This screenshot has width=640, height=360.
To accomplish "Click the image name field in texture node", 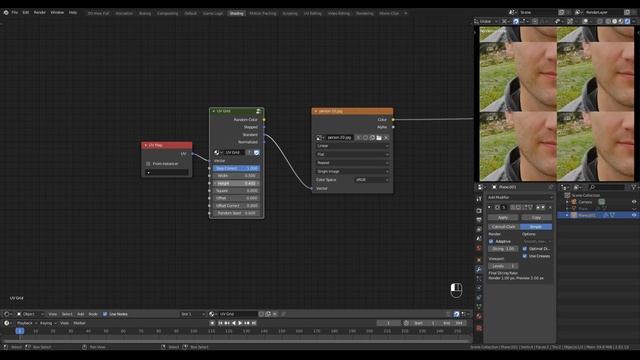I will [340, 138].
